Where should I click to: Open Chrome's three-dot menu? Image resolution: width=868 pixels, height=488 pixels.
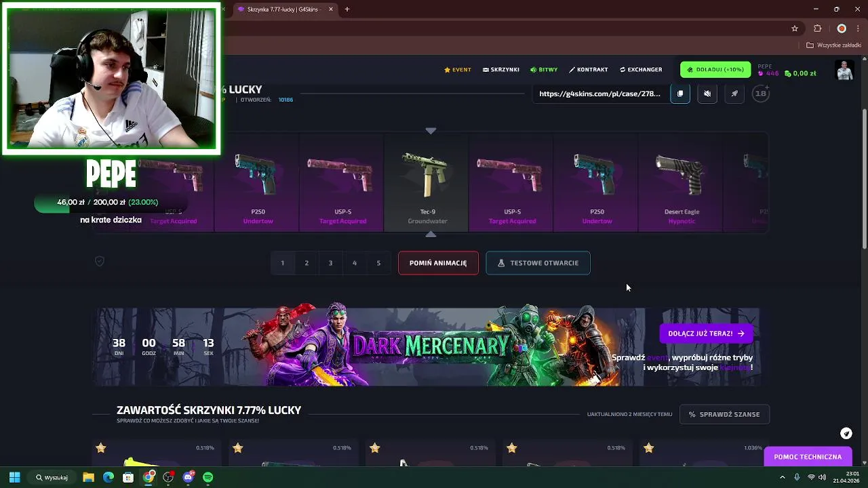857,28
